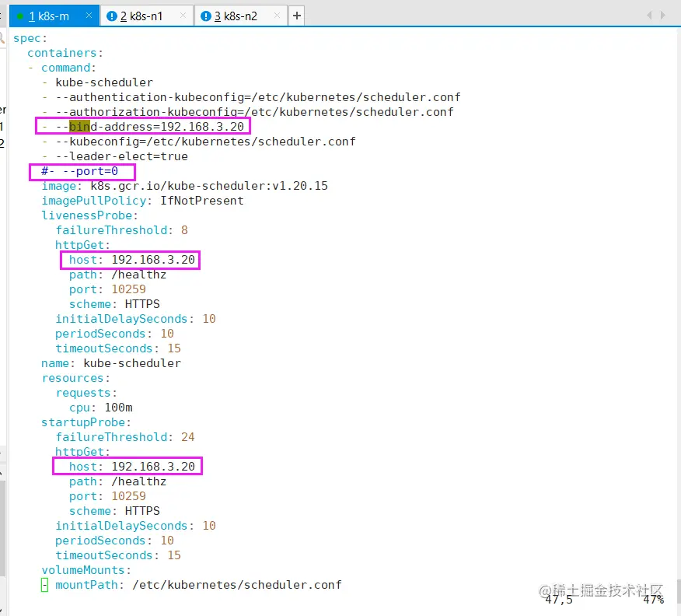Switch to the k8s-n1 session tab
The height and width of the screenshot is (616, 681).
pyautogui.click(x=146, y=16)
